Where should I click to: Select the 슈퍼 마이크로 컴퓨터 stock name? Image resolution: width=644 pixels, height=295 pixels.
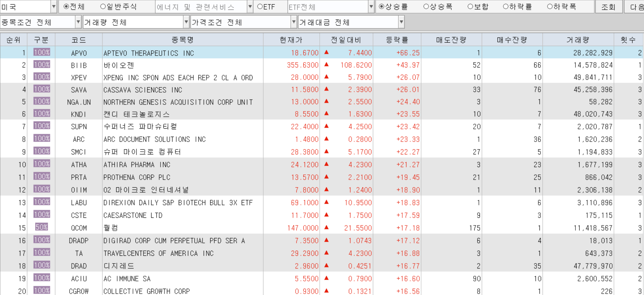coord(142,152)
